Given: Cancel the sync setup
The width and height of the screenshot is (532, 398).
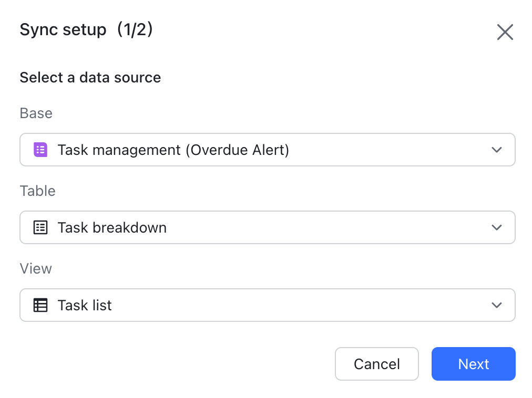Looking at the screenshot, I should (376, 364).
